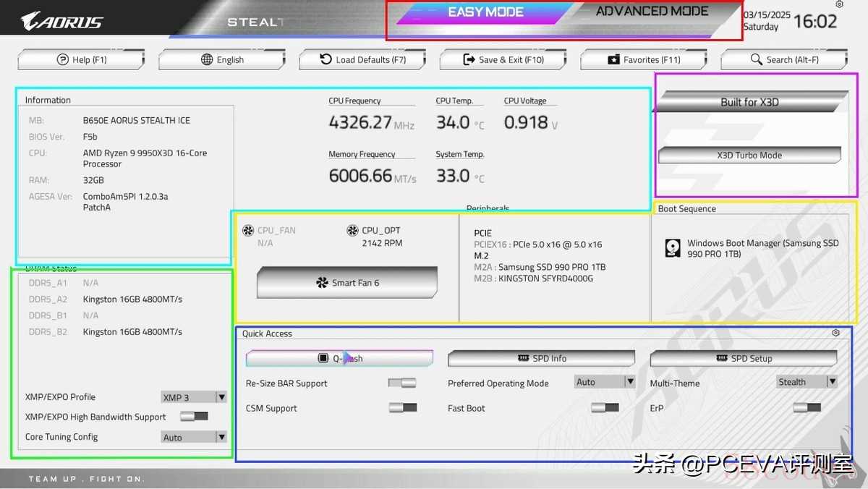
Task: Toggle Fast Boot switch
Action: [x=605, y=408]
